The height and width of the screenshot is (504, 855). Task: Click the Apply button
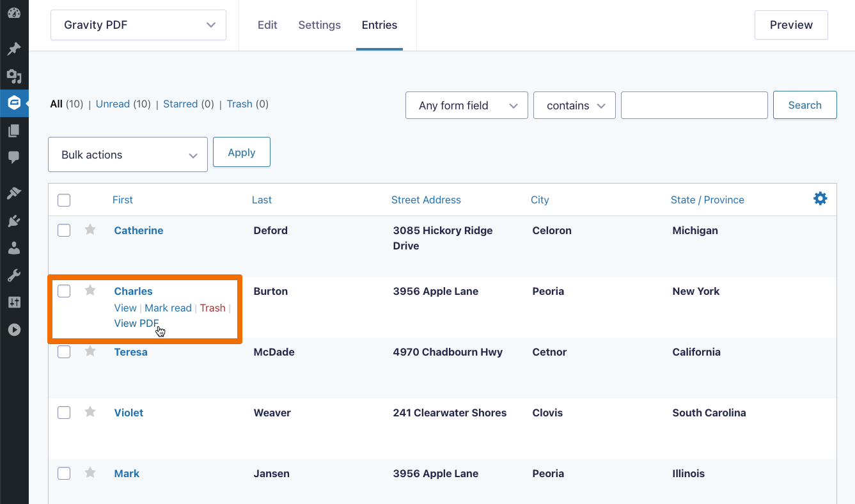point(242,152)
